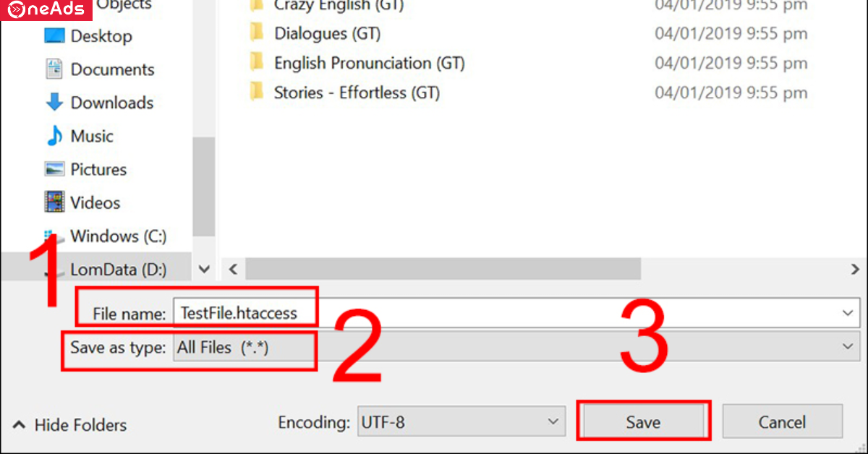Image resolution: width=868 pixels, height=454 pixels.
Task: Expand the Encoding UTF-8 dropdown
Action: 461,421
